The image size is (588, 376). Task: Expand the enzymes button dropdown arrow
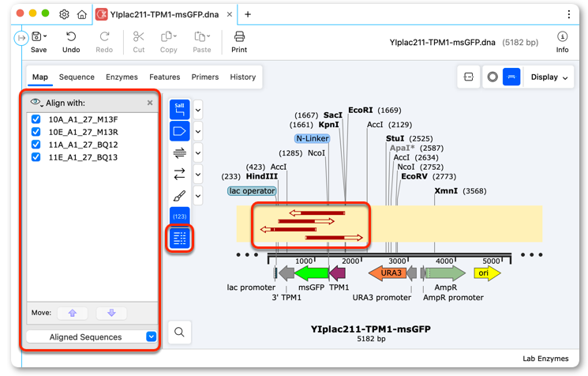point(198,110)
